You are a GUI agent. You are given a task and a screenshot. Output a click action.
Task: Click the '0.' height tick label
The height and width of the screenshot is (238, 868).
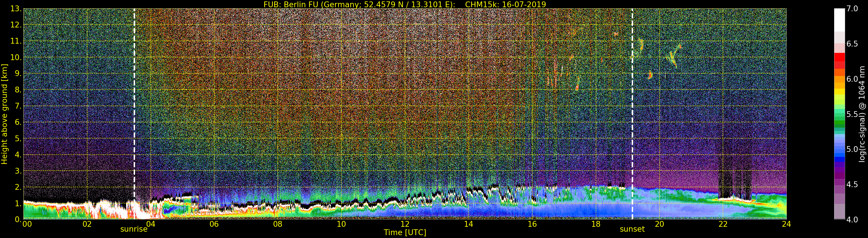click(x=18, y=219)
